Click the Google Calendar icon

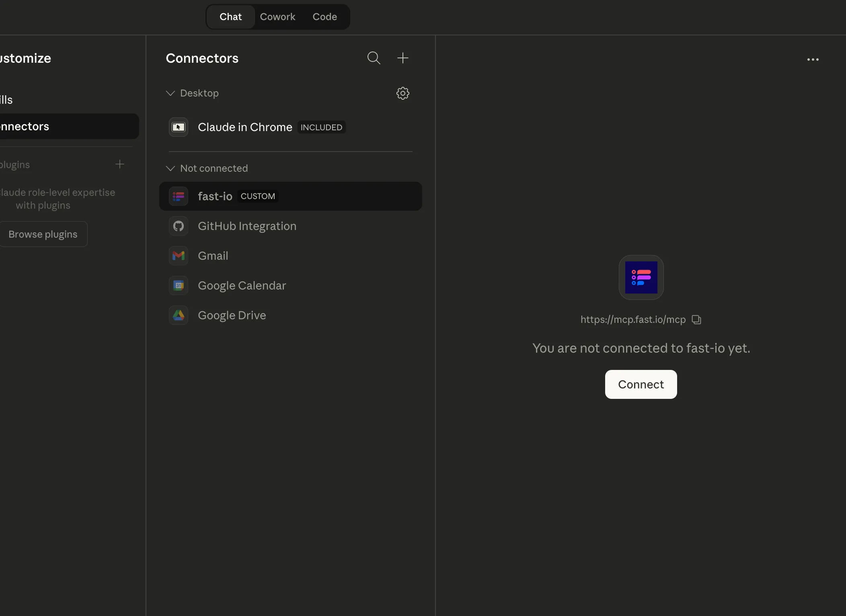(x=178, y=285)
